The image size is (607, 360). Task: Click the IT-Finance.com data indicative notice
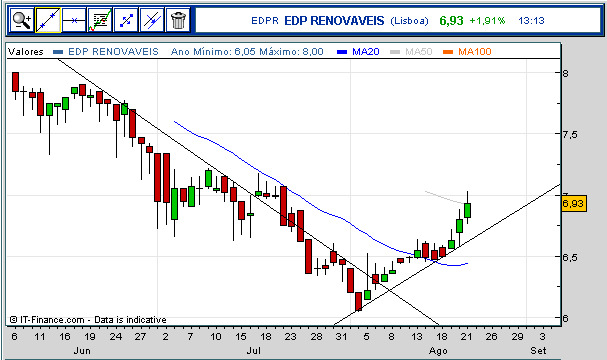point(88,320)
